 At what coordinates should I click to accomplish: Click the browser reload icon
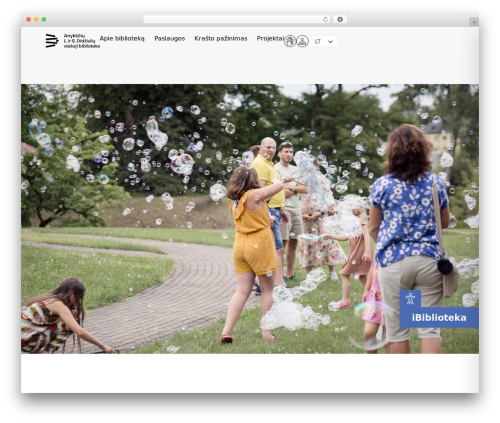pyautogui.click(x=325, y=20)
